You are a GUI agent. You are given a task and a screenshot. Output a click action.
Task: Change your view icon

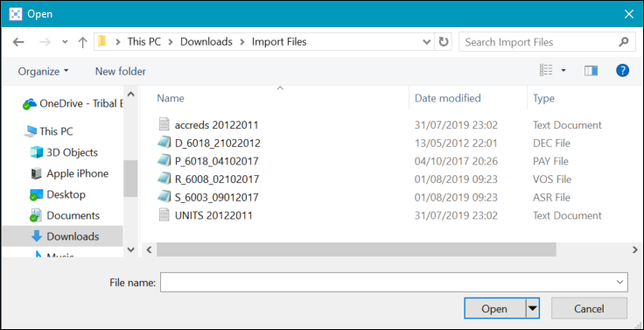tap(546, 71)
